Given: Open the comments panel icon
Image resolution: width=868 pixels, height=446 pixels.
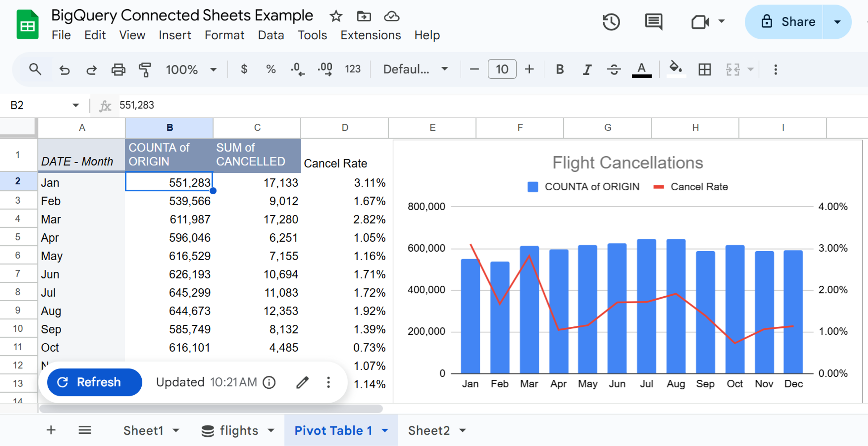Looking at the screenshot, I should click(x=653, y=22).
